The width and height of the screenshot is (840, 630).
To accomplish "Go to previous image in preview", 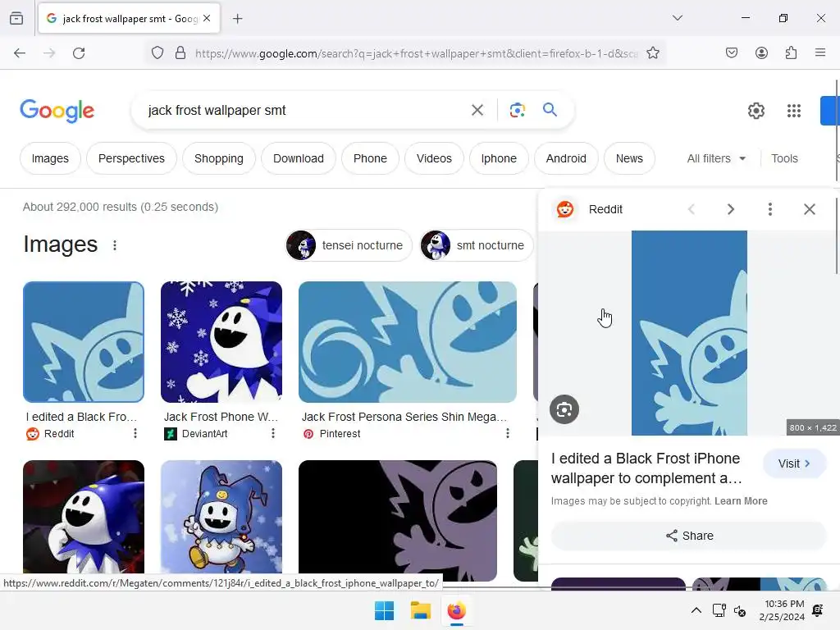I will click(x=692, y=209).
